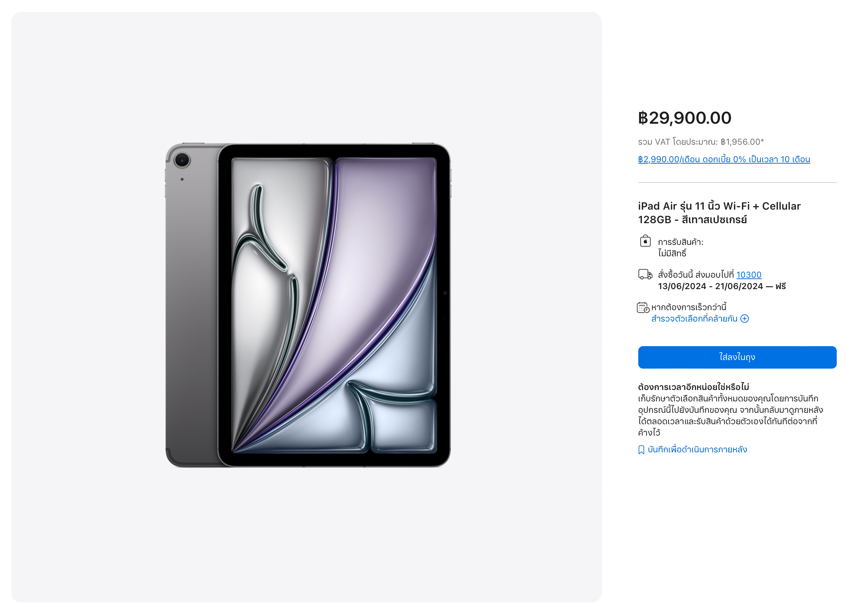Click the iPad rear camera lens in the photo
This screenshot has width=846, height=616.
pos(182,160)
